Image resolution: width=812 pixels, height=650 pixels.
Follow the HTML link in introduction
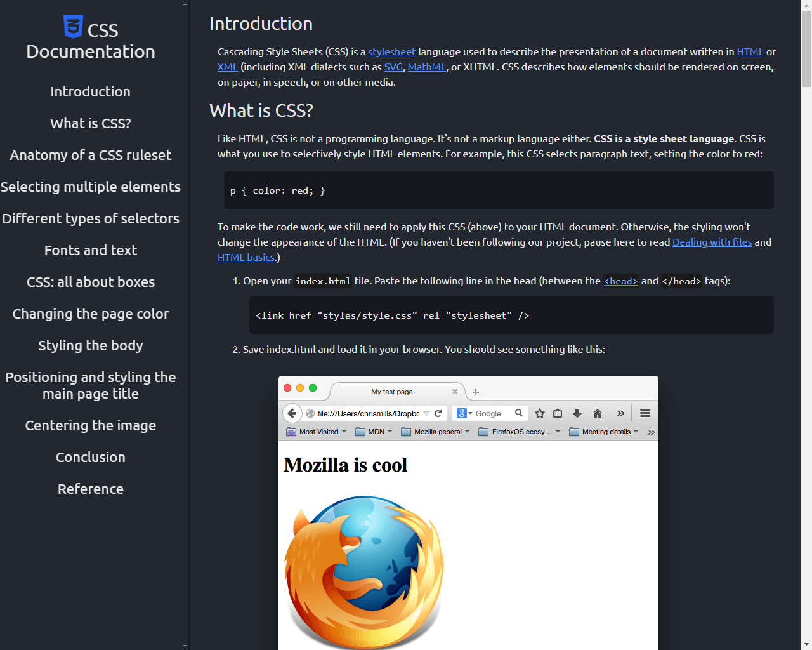tap(750, 52)
